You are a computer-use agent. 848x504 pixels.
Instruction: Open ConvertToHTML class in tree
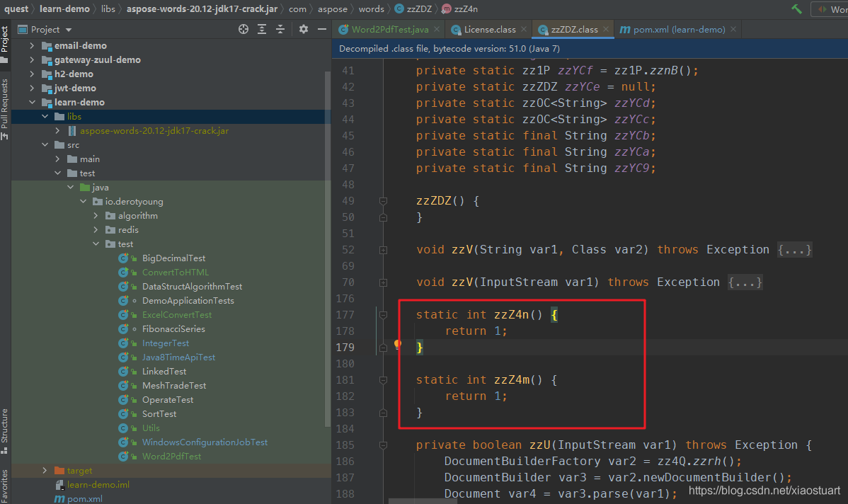point(176,272)
